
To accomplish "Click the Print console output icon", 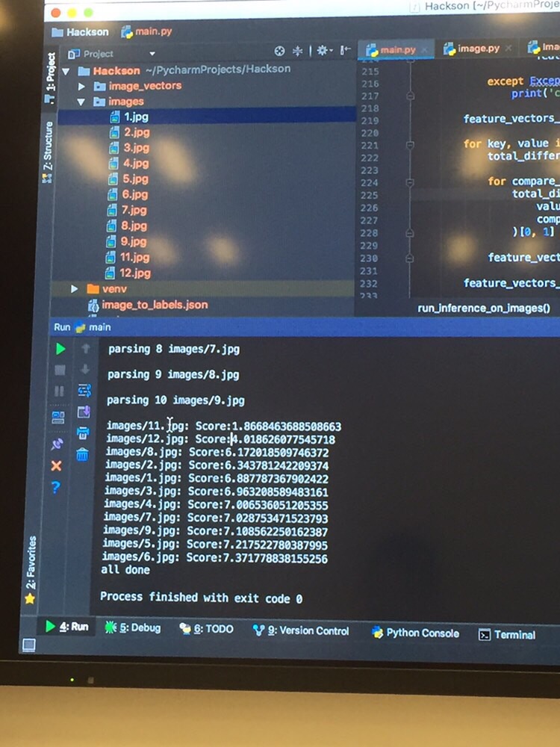I will (x=84, y=433).
